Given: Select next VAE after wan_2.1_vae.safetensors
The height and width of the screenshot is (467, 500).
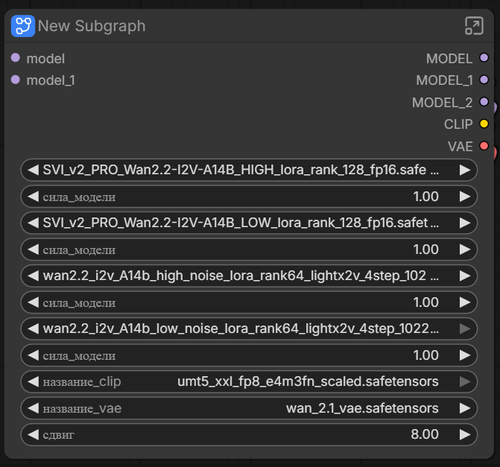Looking at the screenshot, I should [x=465, y=408].
